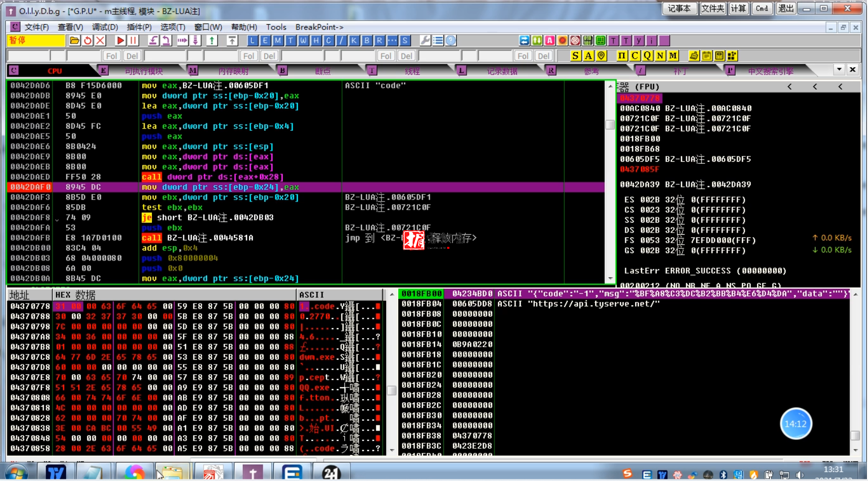The image size is (868, 481).
Task: Open a file with the folder toolbar icon
Action: [75, 40]
